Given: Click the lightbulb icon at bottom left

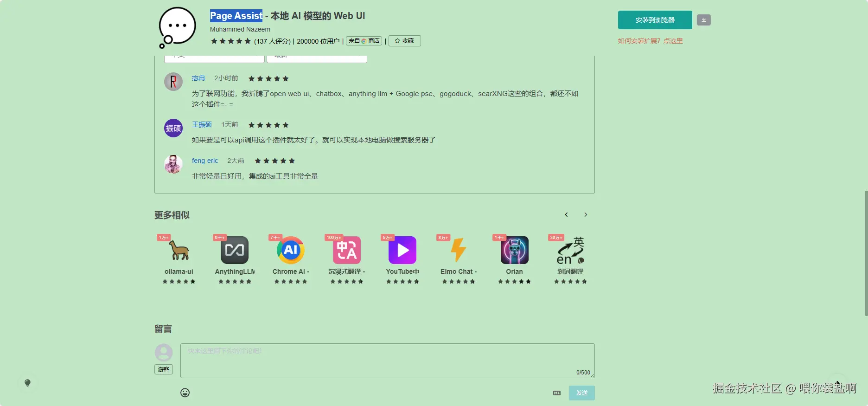Looking at the screenshot, I should (x=27, y=383).
